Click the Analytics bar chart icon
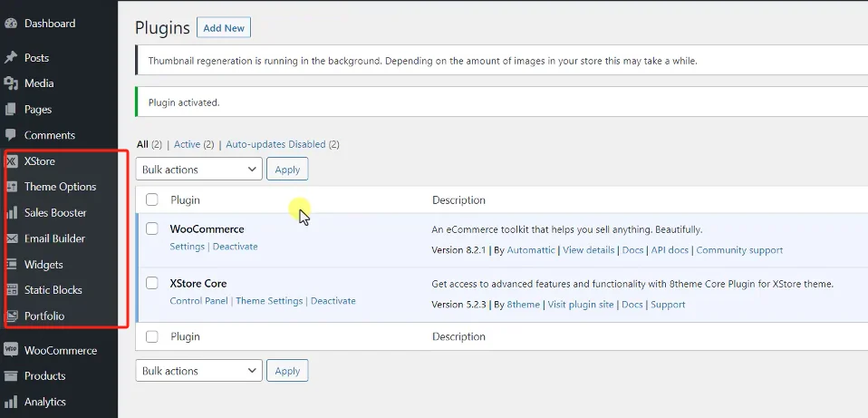868x418 pixels. pos(11,402)
